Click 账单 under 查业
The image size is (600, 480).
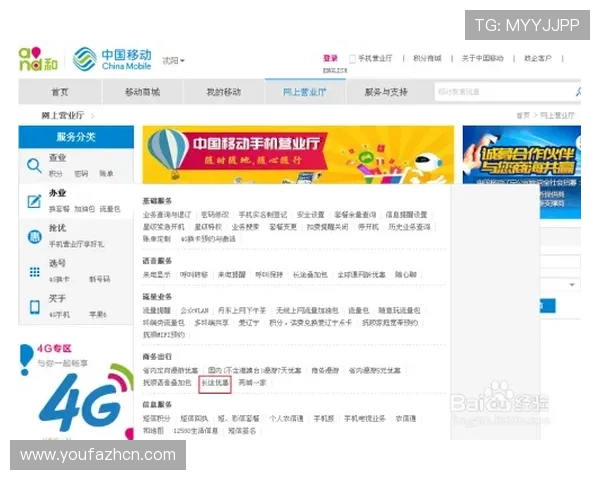click(x=106, y=174)
